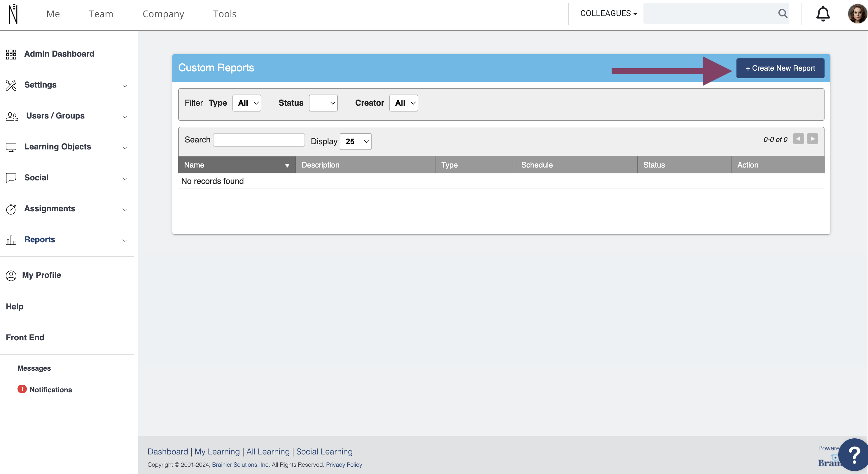The height and width of the screenshot is (474, 868).
Task: Go to previous page arrow
Action: [798, 139]
